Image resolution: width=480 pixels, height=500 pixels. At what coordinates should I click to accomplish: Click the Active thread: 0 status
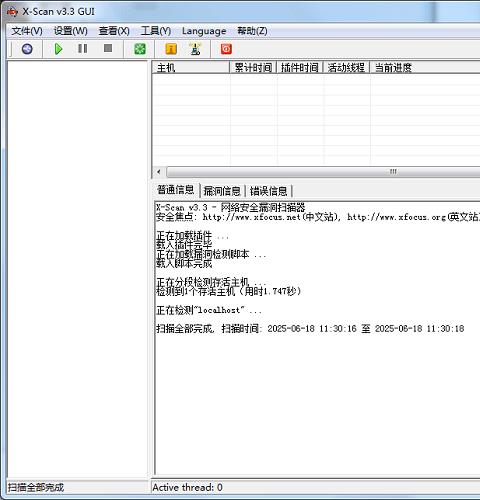(x=187, y=488)
